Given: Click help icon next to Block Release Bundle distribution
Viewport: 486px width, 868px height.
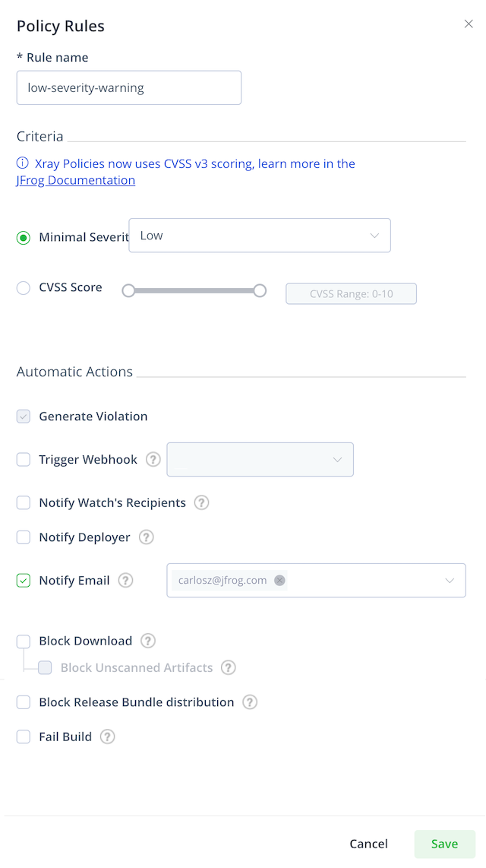Looking at the screenshot, I should (250, 702).
